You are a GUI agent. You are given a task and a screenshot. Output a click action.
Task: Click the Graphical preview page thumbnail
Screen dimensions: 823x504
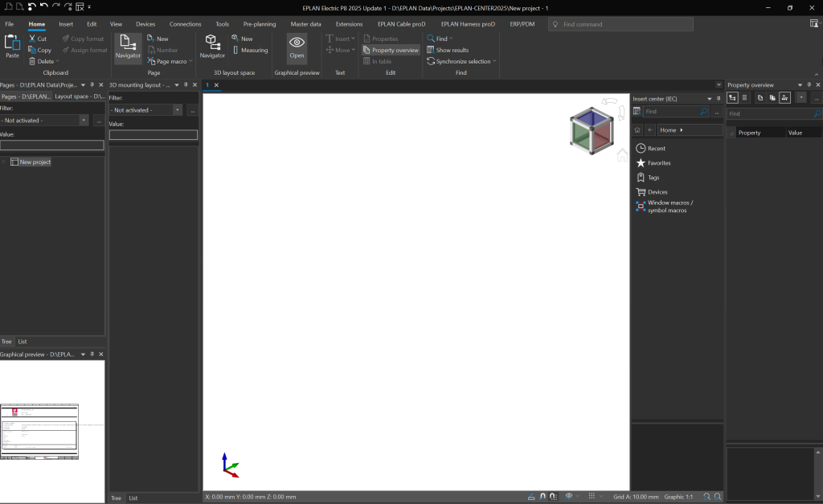coord(39,432)
